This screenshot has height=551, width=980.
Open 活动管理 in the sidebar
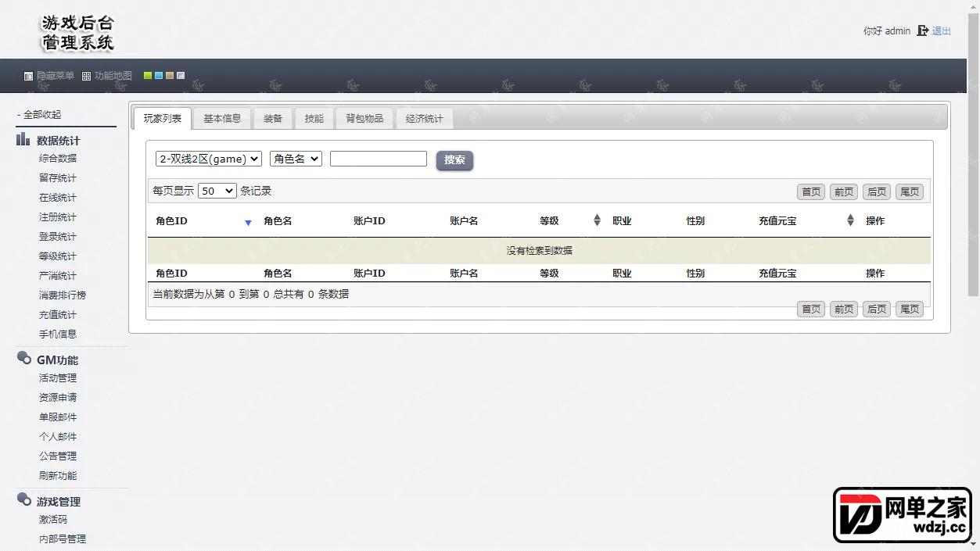pos(58,377)
